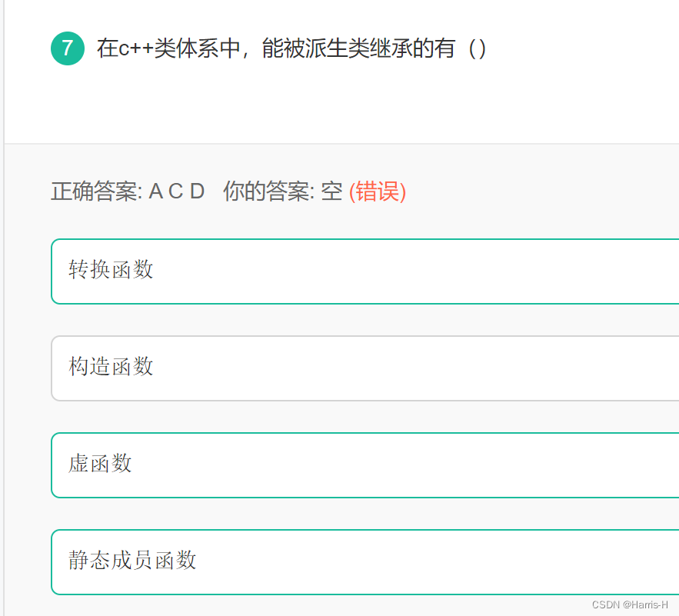Click answer letter A in 正确答案
The height and width of the screenshot is (616, 679).
(x=155, y=192)
